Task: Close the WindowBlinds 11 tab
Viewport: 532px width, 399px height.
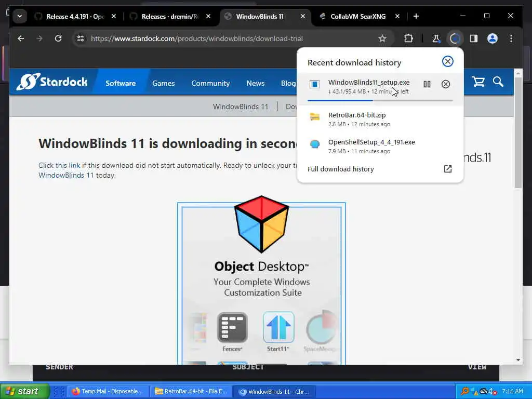Action: pyautogui.click(x=303, y=16)
